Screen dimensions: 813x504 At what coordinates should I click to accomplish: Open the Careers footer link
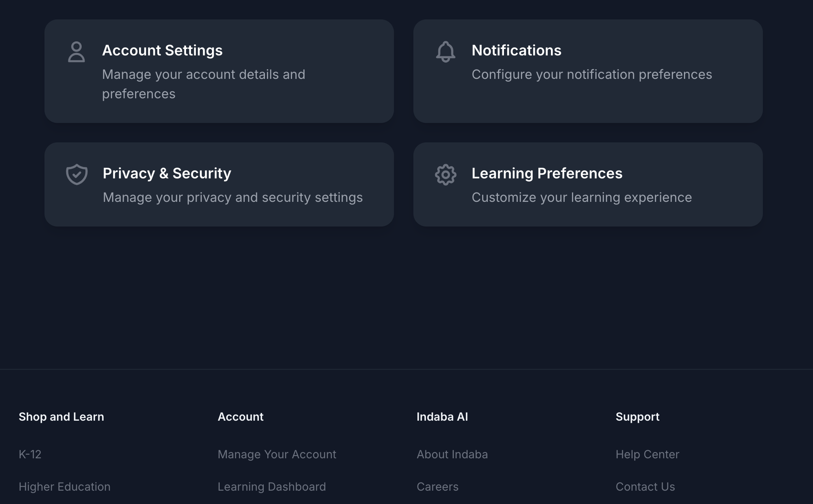coord(437,487)
